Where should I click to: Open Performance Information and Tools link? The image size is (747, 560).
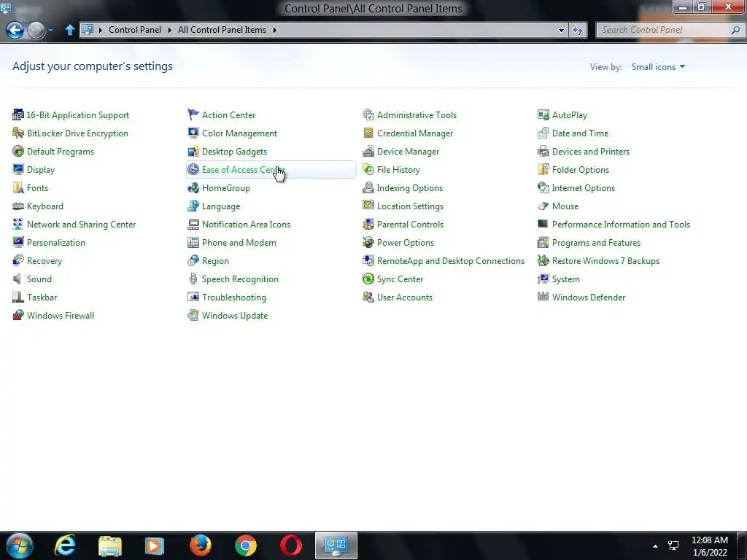(621, 225)
